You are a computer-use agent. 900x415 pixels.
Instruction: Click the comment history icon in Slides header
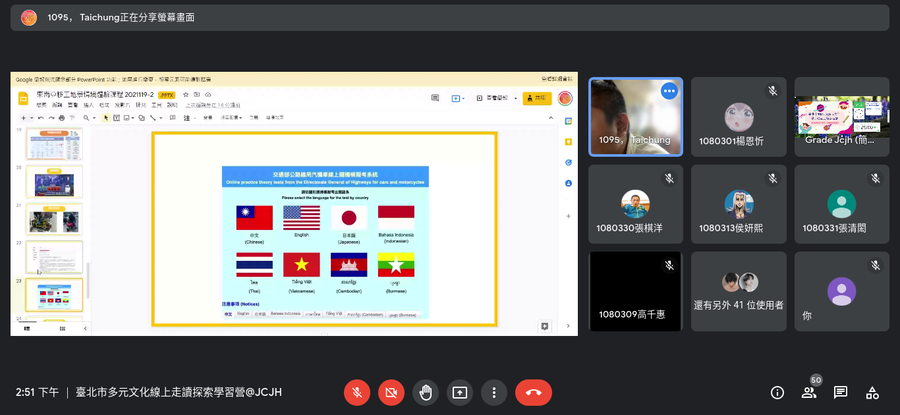point(435,98)
